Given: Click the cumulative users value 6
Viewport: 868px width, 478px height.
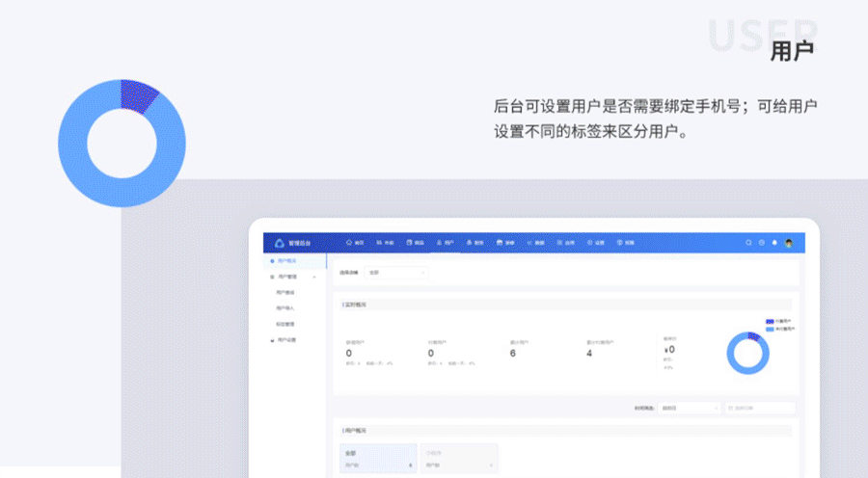Looking at the screenshot, I should tap(513, 353).
